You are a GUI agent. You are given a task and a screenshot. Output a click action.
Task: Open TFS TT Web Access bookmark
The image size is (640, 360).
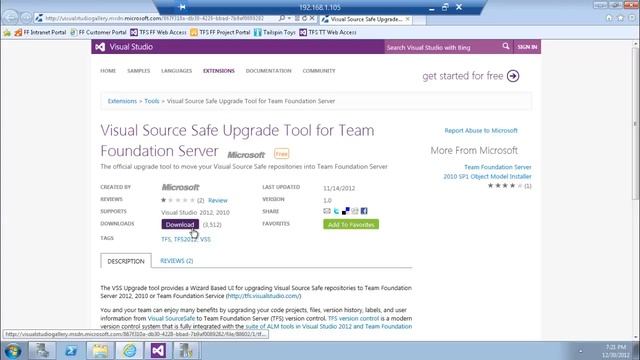pyautogui.click(x=328, y=32)
